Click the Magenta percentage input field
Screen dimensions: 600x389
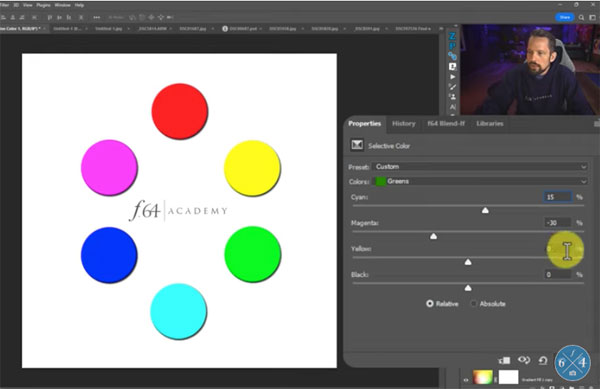click(x=558, y=223)
